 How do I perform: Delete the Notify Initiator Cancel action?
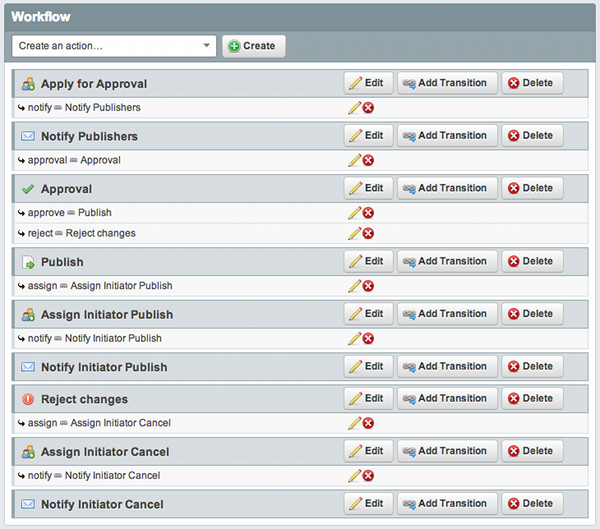pyautogui.click(x=531, y=504)
